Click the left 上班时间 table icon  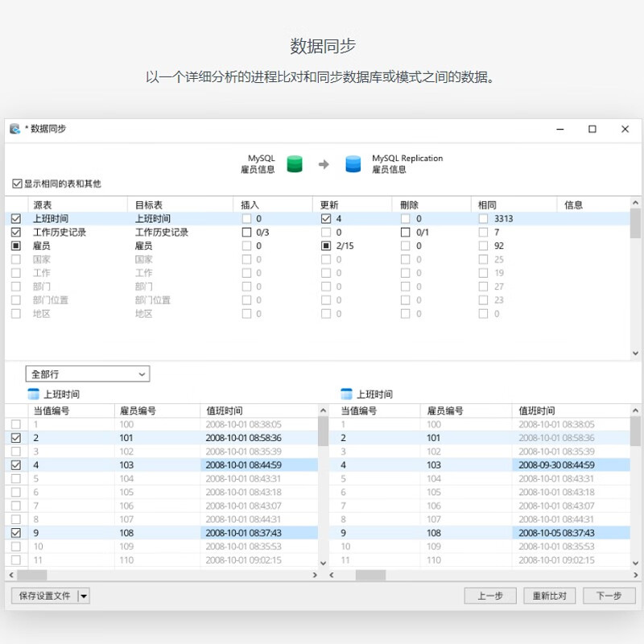tap(33, 394)
